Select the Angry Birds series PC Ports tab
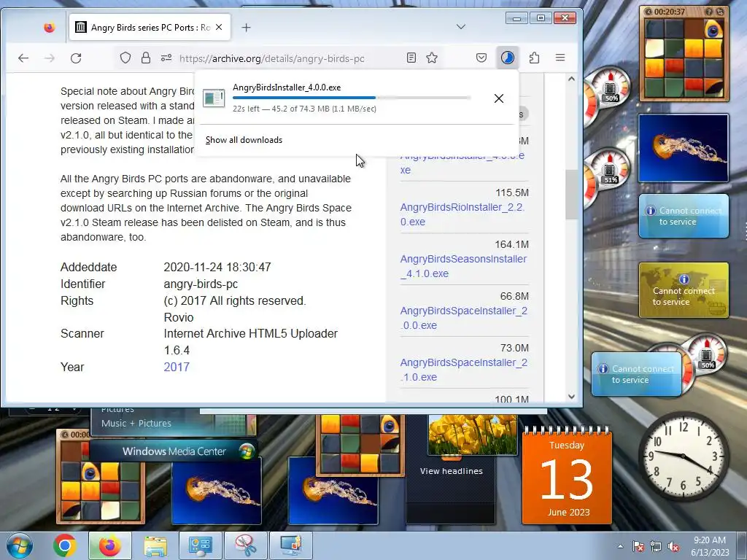Image resolution: width=747 pixels, height=560 pixels. click(150, 27)
